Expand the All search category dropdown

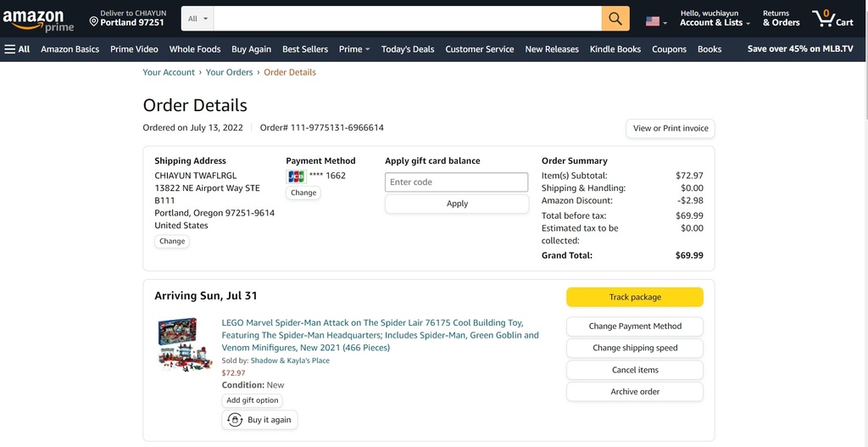click(198, 19)
